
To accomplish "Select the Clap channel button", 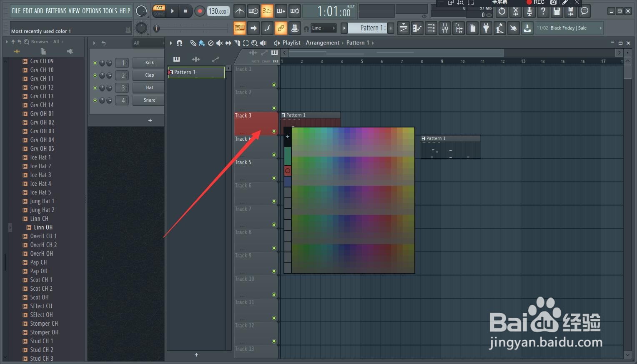I will point(149,75).
